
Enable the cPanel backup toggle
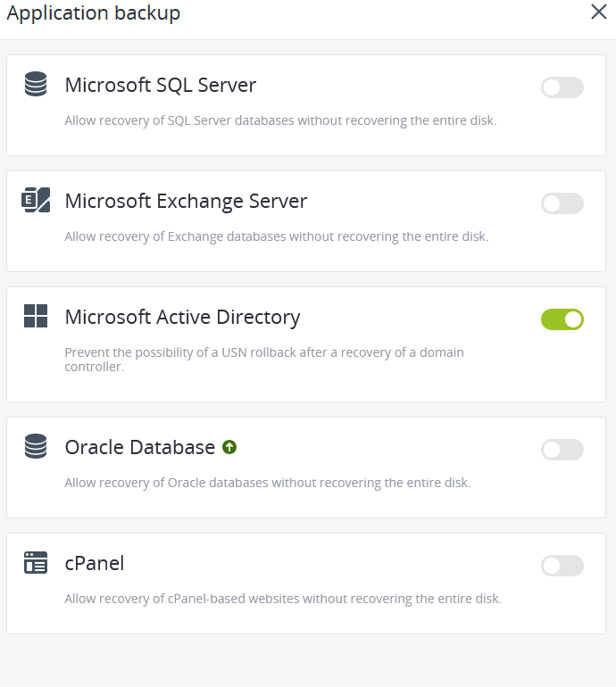(x=562, y=566)
